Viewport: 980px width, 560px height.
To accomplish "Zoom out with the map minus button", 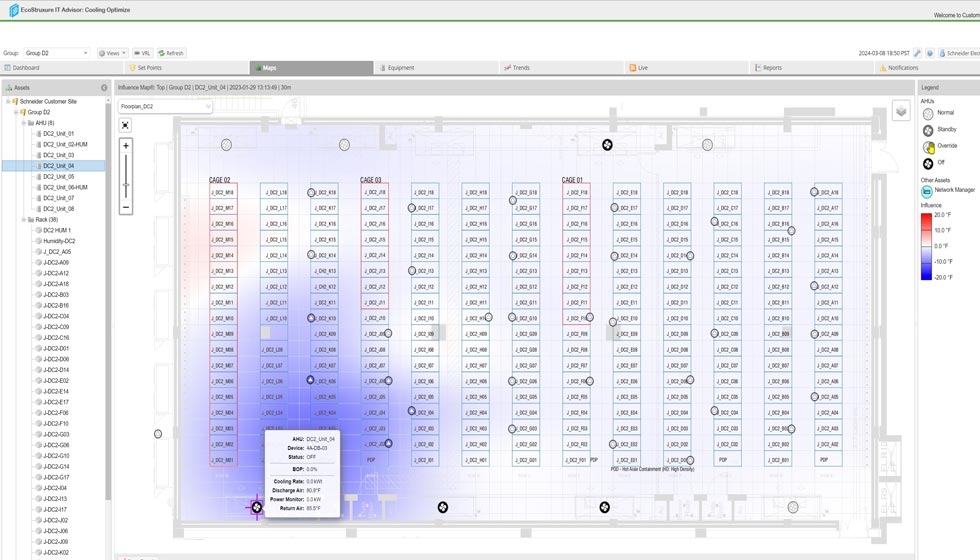I will tap(125, 207).
